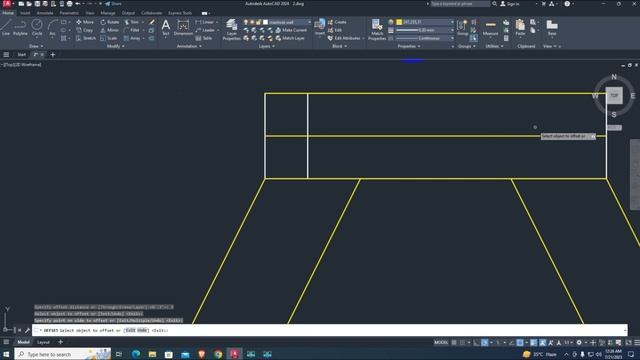The height and width of the screenshot is (360, 640).
Task: Click the Group tool
Action: [462, 28]
